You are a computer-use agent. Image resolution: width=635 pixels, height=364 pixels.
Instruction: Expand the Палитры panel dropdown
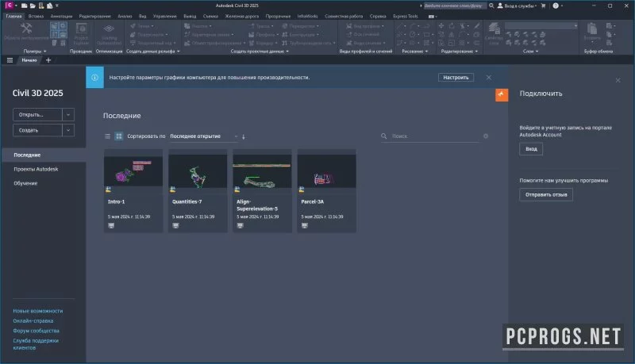point(35,52)
